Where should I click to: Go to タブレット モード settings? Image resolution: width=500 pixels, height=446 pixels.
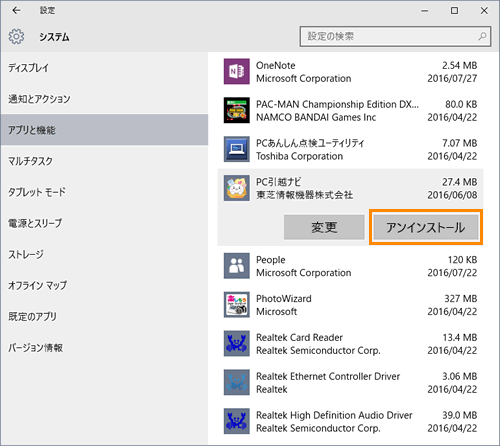coord(104,192)
